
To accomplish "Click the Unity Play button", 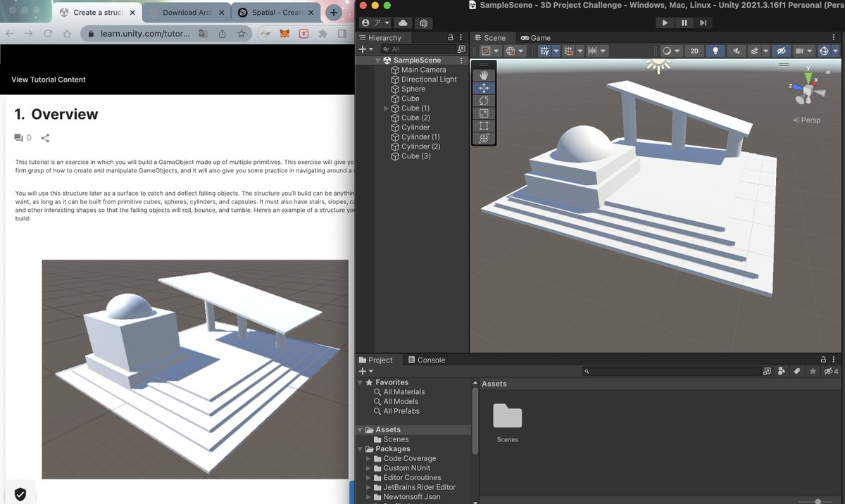I will (x=665, y=23).
